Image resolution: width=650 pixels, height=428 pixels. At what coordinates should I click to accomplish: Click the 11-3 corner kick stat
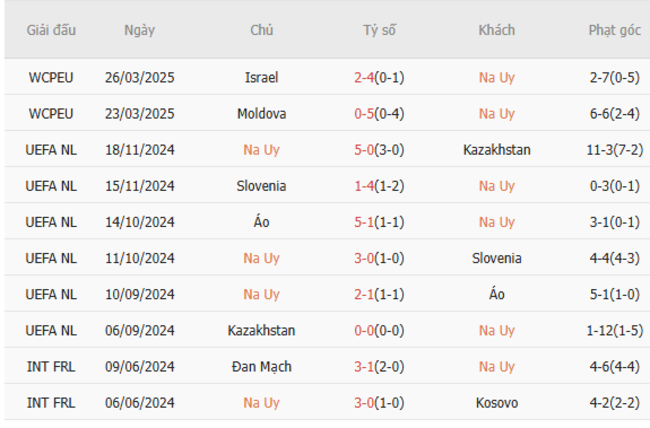(604, 150)
